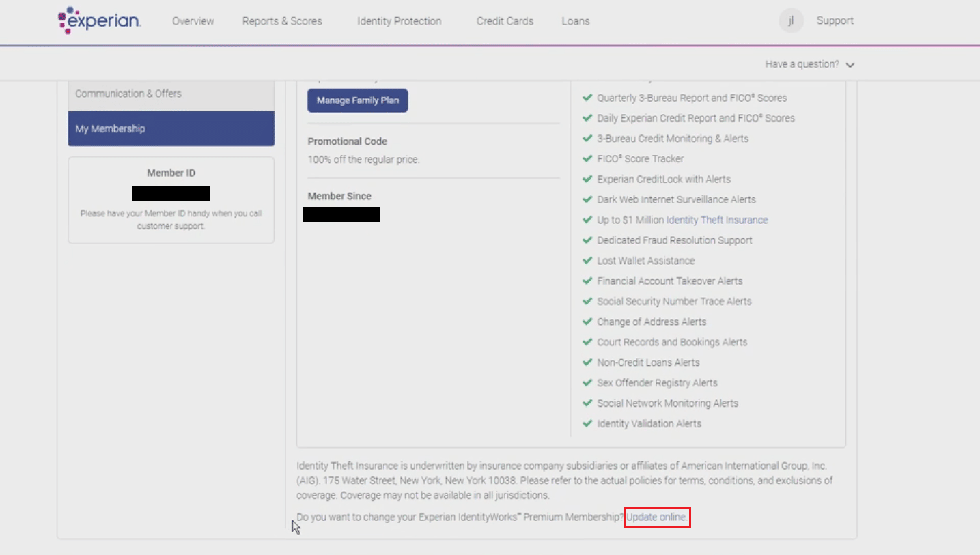Screen dimensions: 980x555
Task: Select My Membership in sidebar
Action: pyautogui.click(x=171, y=128)
